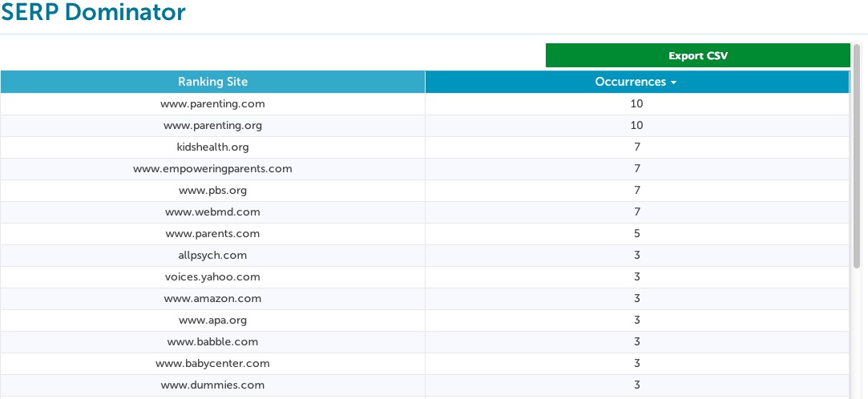Select the www.webmd.com ranking site
Viewport: 868px width, 399px height.
point(212,212)
